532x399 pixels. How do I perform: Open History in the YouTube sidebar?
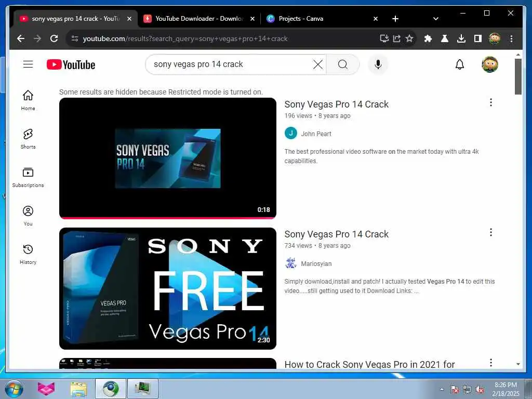pyautogui.click(x=28, y=254)
